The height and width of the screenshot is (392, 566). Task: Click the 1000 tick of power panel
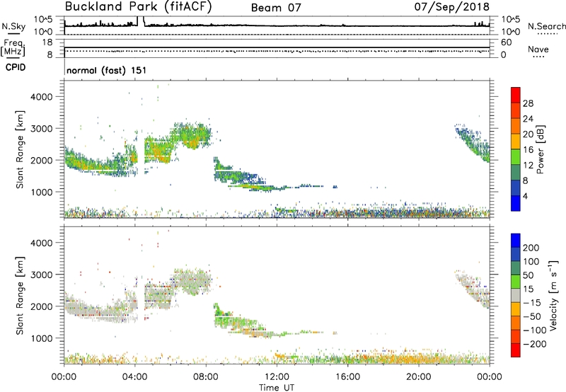point(41,192)
